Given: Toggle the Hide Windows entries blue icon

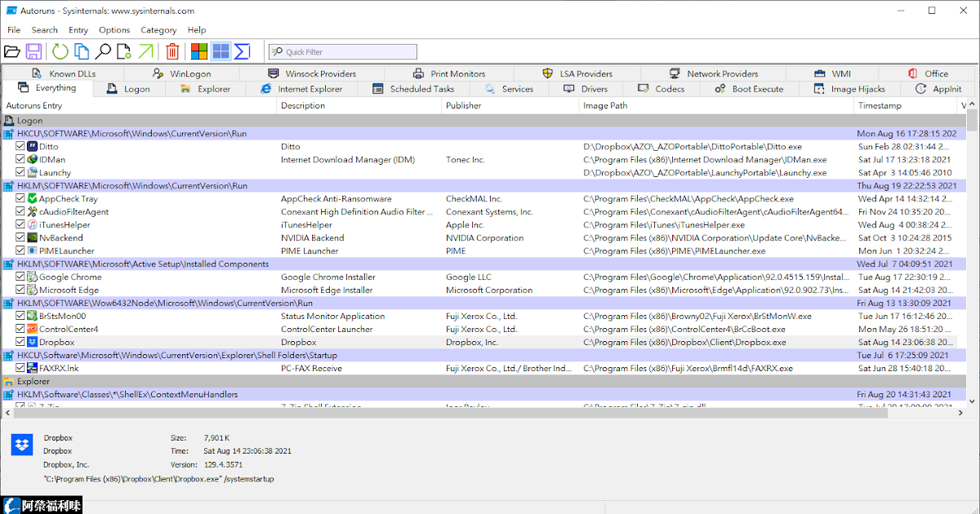Looking at the screenshot, I should coord(220,51).
